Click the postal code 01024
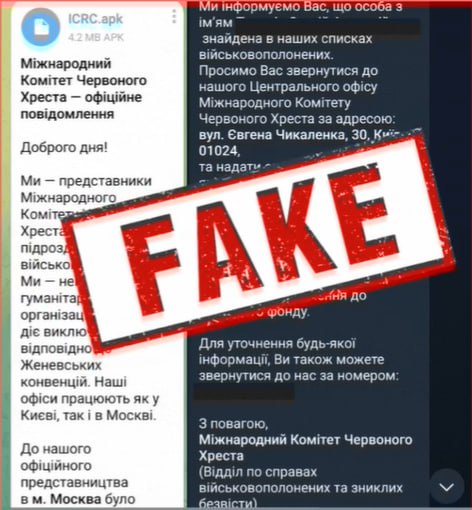Image resolution: width=472 pixels, height=510 pixels. [x=219, y=151]
